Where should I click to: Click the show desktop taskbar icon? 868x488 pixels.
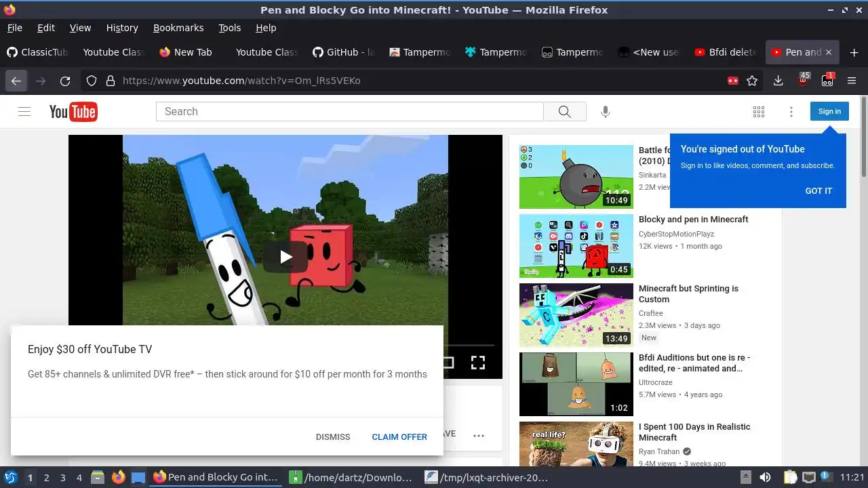pos(138,477)
